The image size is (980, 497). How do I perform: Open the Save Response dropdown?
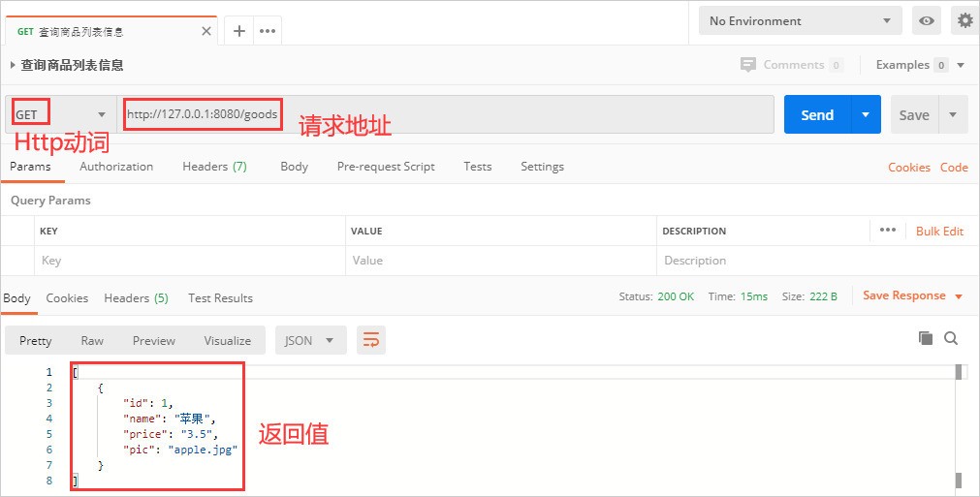[x=912, y=295]
